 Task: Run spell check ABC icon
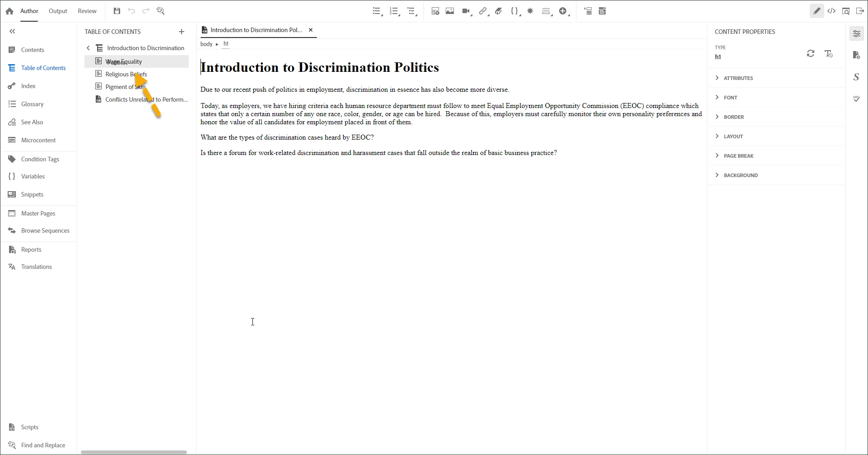(856, 99)
